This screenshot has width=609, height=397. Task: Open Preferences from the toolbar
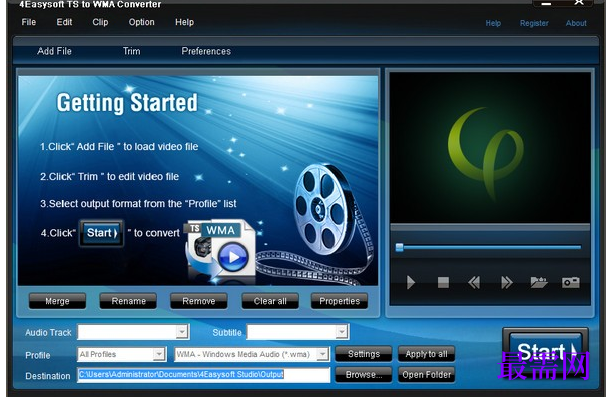[x=206, y=51]
